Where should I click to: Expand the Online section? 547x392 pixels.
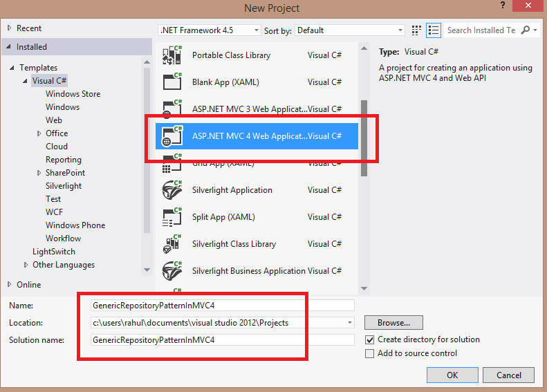pos(10,284)
